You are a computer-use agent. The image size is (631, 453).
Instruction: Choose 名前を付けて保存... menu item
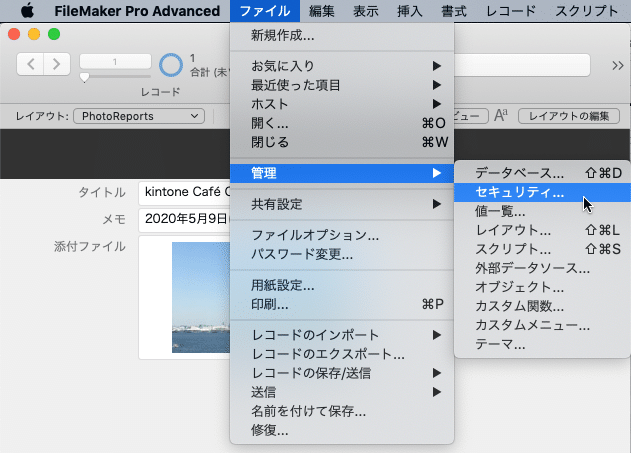coord(342,411)
